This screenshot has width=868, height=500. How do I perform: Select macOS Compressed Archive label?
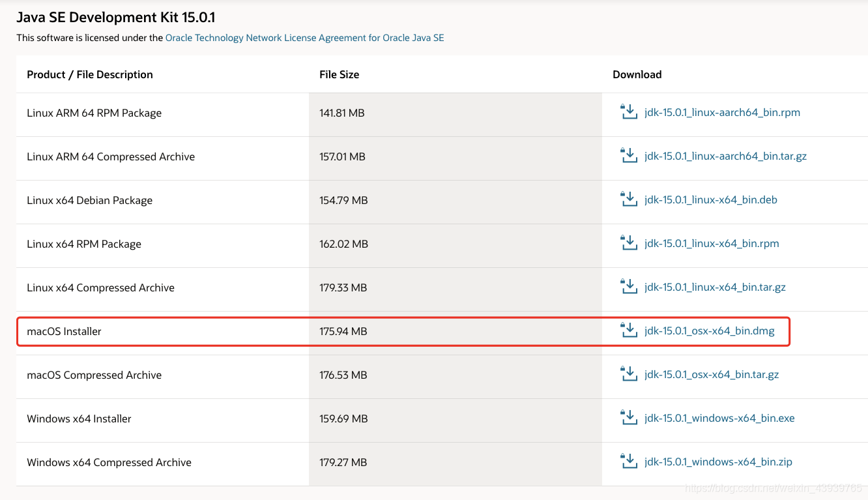coord(94,375)
